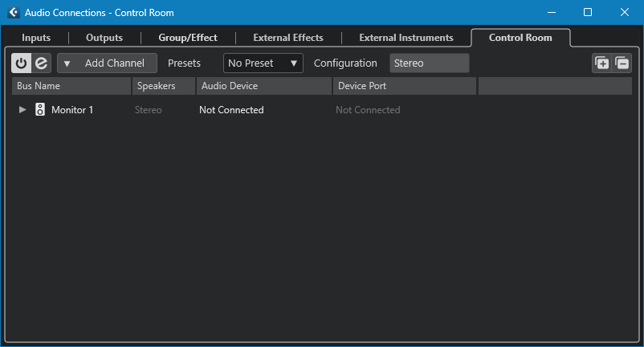Click the Monitor 1 speaker icon
Screen dimensions: 644x347
pos(39,110)
